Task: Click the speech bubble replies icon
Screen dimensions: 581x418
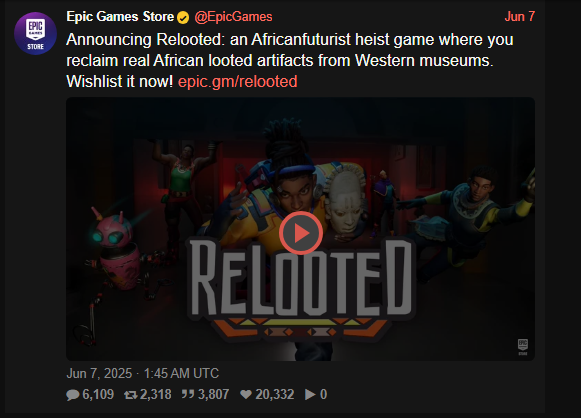Action: [73, 395]
